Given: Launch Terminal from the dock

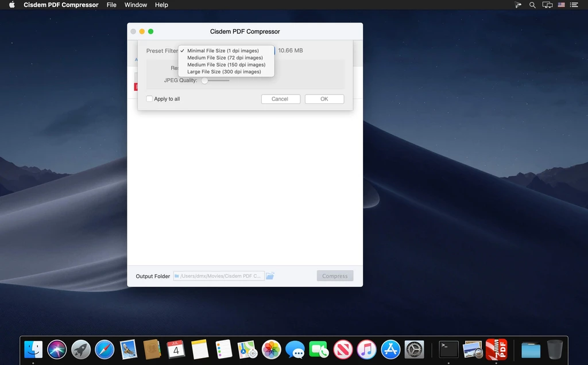Looking at the screenshot, I should click(x=448, y=349).
